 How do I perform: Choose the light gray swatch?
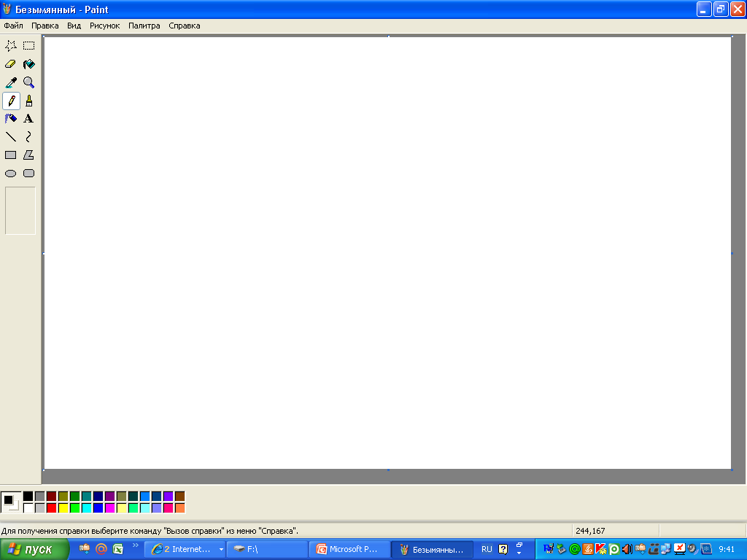pyautogui.click(x=40, y=508)
